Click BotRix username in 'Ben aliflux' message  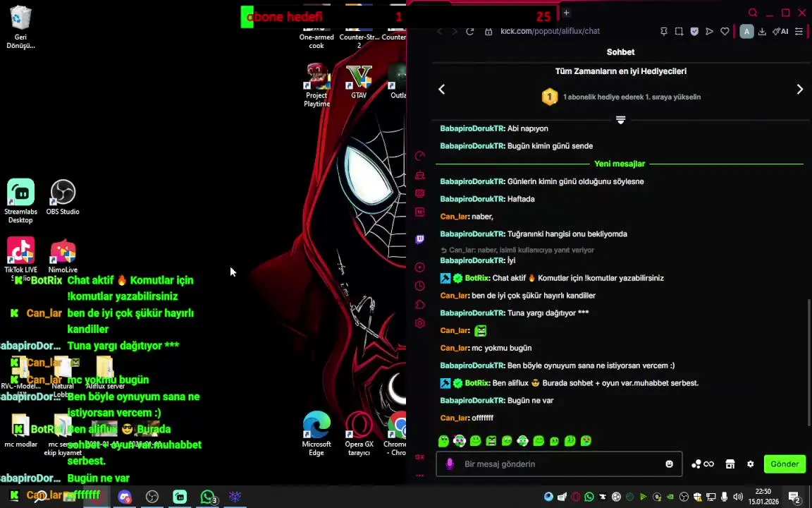point(476,383)
